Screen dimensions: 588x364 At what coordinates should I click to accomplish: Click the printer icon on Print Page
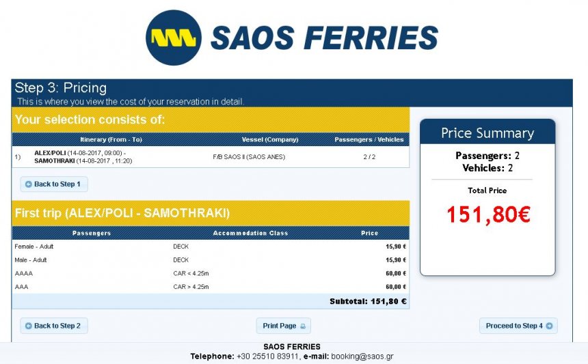click(x=304, y=326)
